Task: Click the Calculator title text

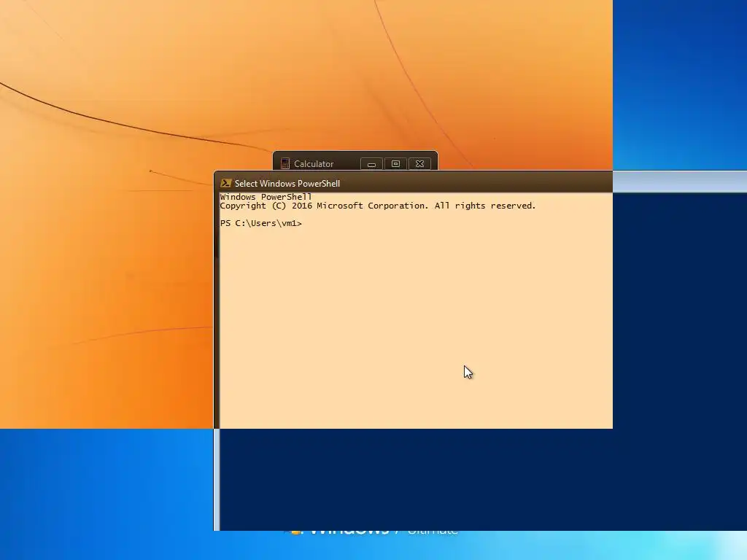Action: point(314,164)
